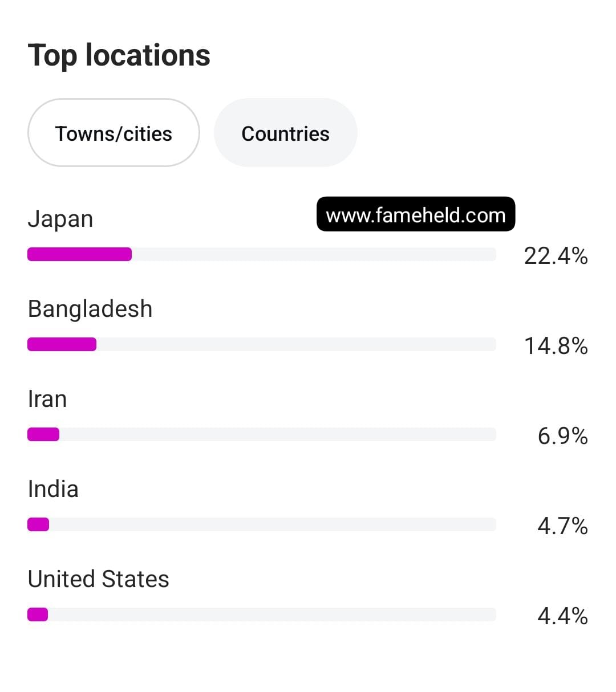The height and width of the screenshot is (692, 616).
Task: Click the magenta fill of Iran's bar
Action: [43, 434]
